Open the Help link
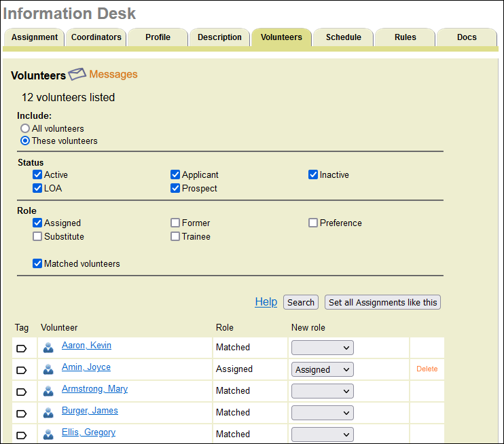The image size is (504, 444). click(266, 302)
